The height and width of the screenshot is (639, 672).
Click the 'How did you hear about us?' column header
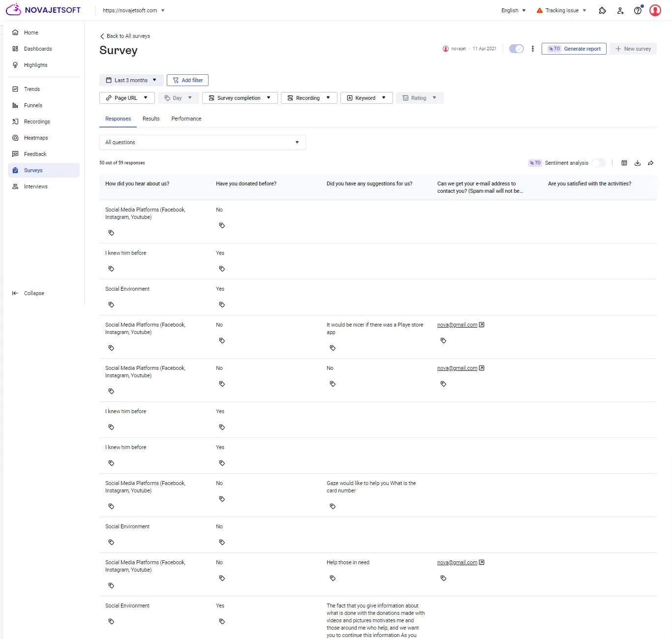[137, 183]
